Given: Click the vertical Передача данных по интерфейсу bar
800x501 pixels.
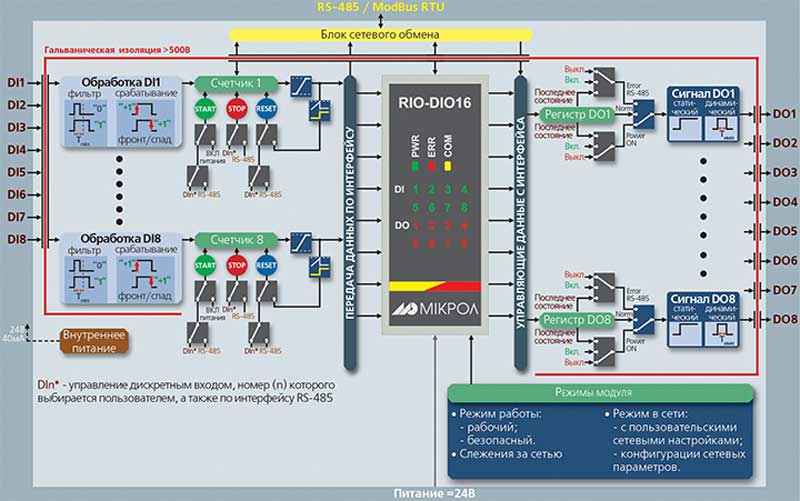Looking at the screenshot, I should [x=350, y=223].
